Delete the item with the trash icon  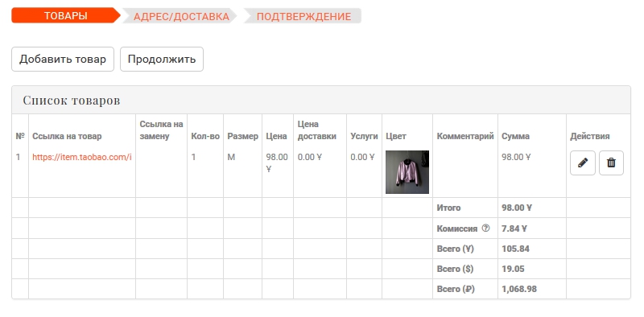click(x=611, y=163)
